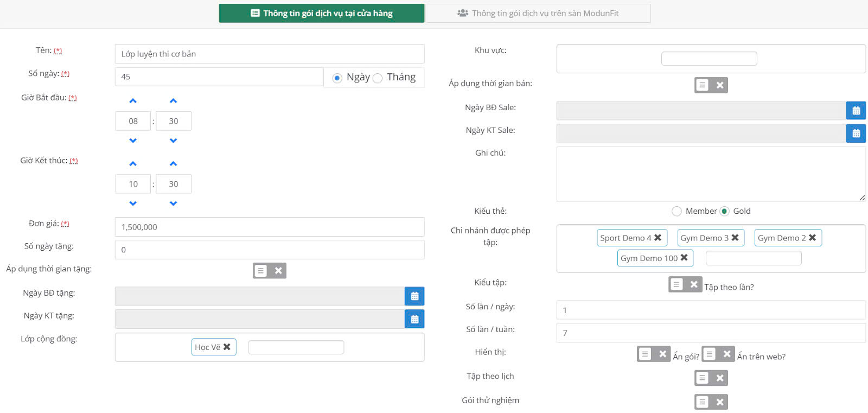Open calendar for Ngày KT Sale
The image size is (868, 413).
856,134
